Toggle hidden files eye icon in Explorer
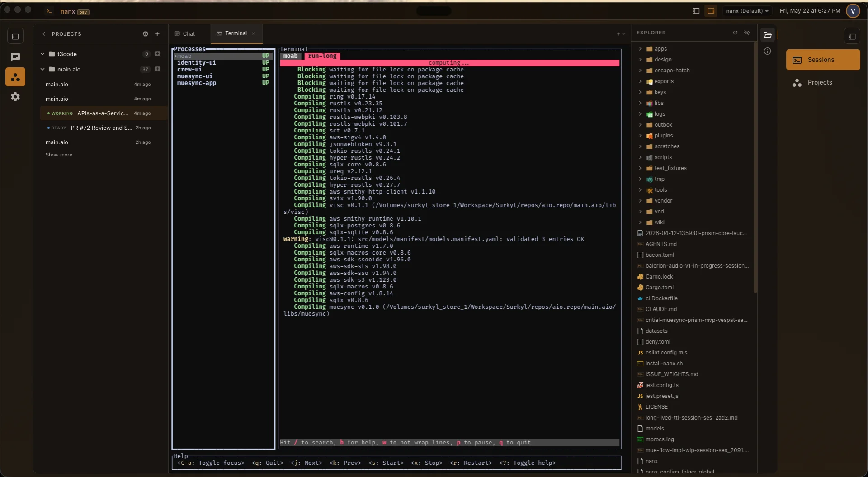Viewport: 868px width, 477px height. pyautogui.click(x=747, y=33)
